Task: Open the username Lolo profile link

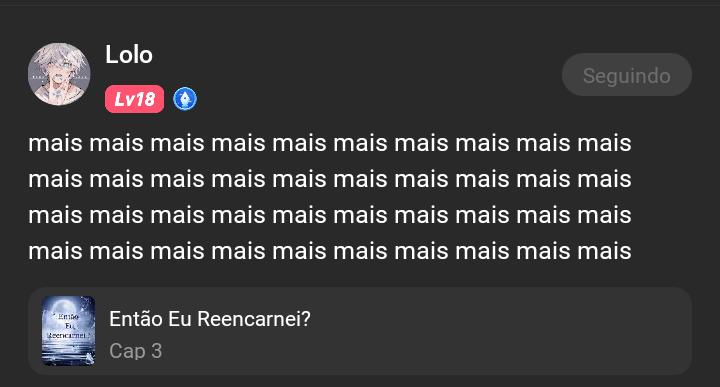Action: click(129, 55)
